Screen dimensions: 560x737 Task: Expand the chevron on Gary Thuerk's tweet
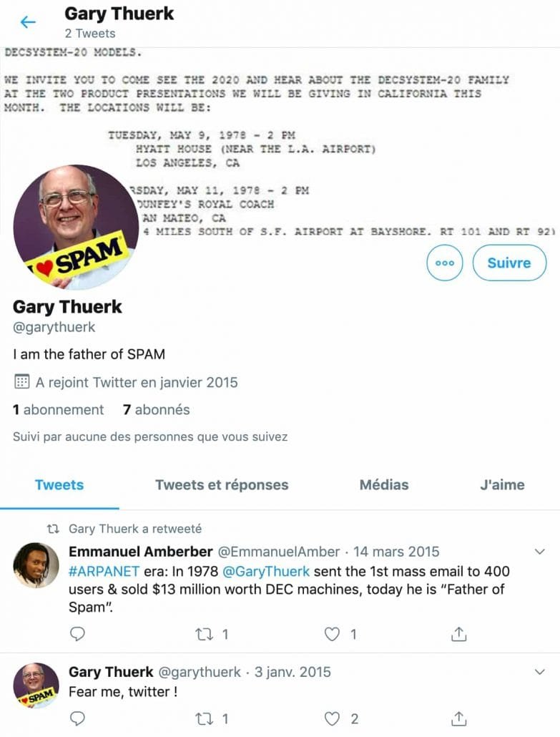tap(540, 672)
